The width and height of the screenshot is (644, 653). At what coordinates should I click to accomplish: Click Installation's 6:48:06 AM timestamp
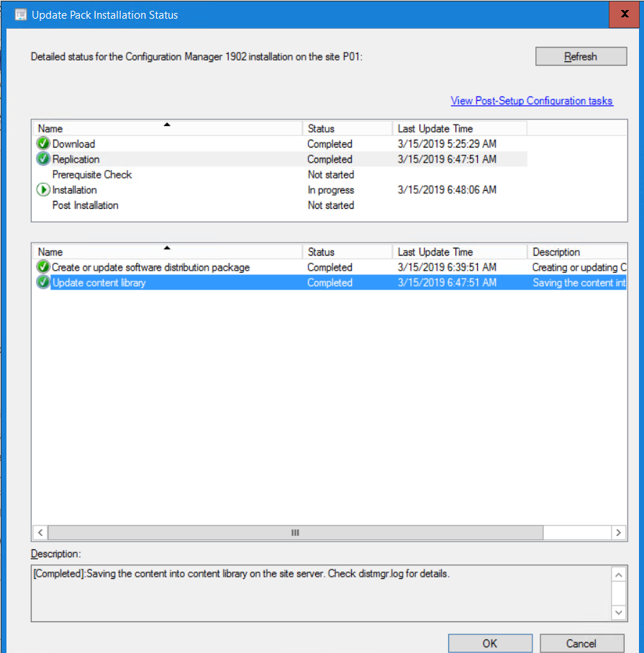(447, 190)
